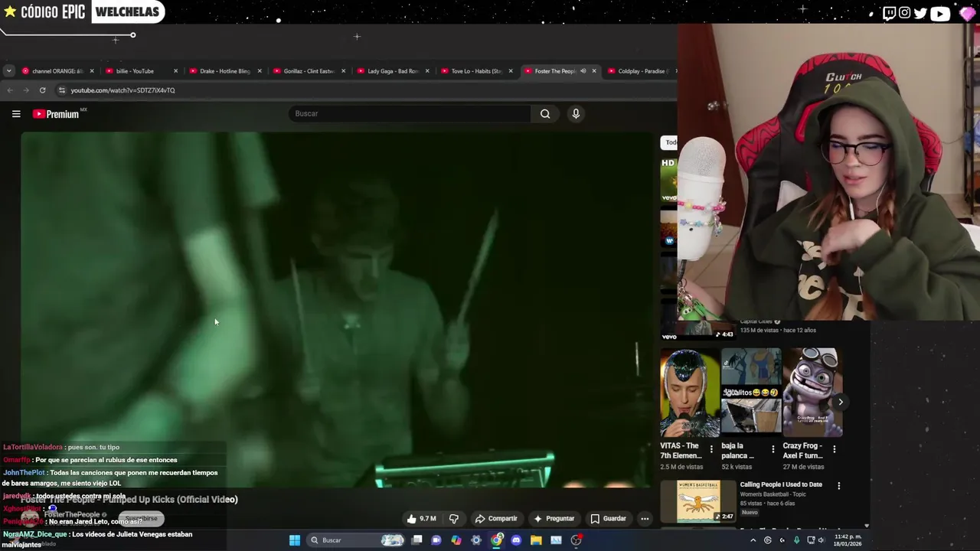
Task: Show next shorts with the right chevron
Action: point(840,402)
